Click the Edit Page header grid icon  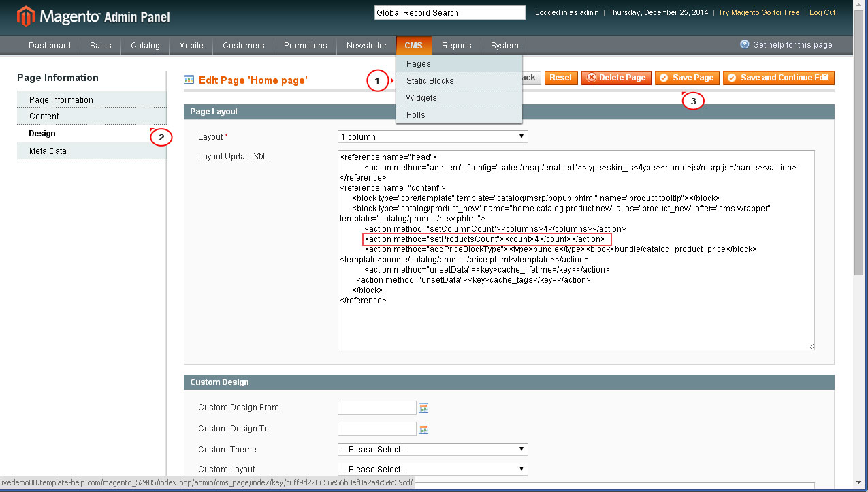point(189,80)
